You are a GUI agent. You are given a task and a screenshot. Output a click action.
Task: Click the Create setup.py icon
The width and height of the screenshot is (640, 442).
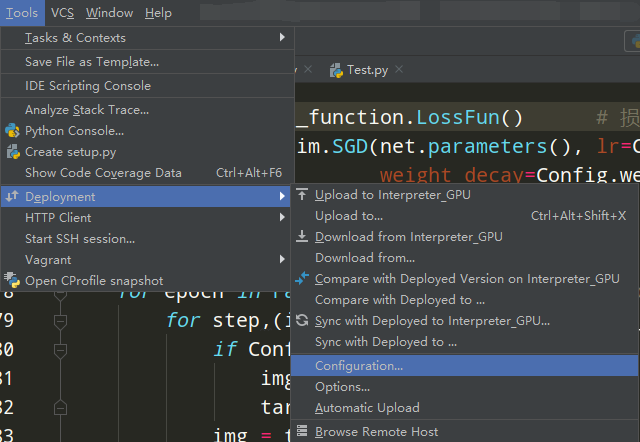[12, 152]
